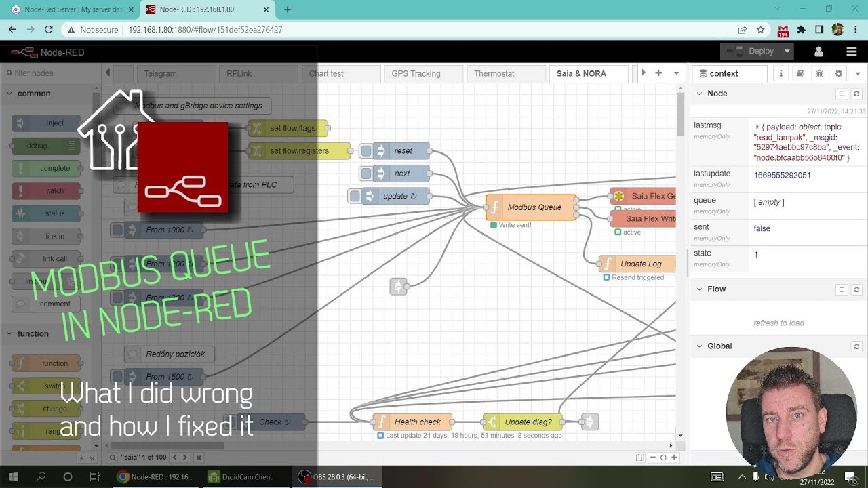Screen dimensions: 868x488
Task: Open the Deploy options dropdown arrow
Action: pyautogui.click(x=787, y=52)
